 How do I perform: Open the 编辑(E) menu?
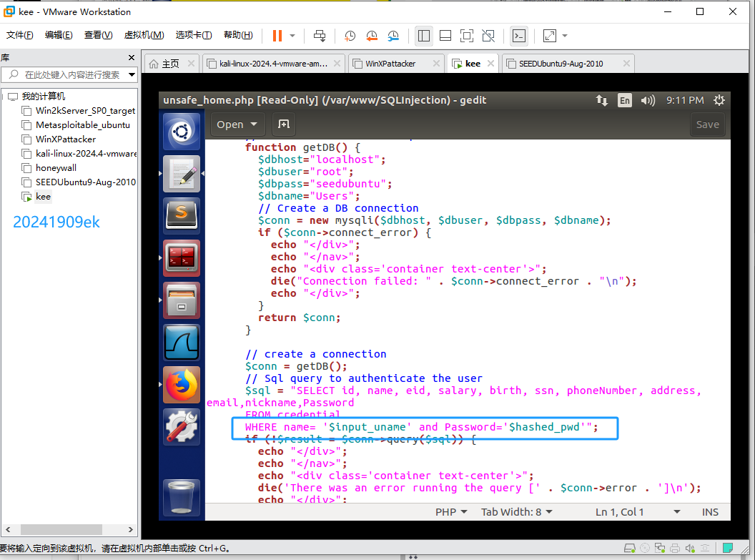point(59,34)
